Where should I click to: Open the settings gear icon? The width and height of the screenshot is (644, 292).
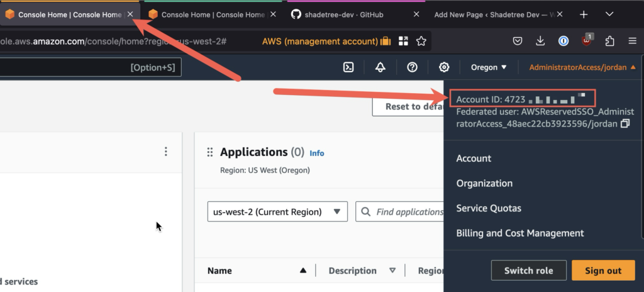coord(444,67)
